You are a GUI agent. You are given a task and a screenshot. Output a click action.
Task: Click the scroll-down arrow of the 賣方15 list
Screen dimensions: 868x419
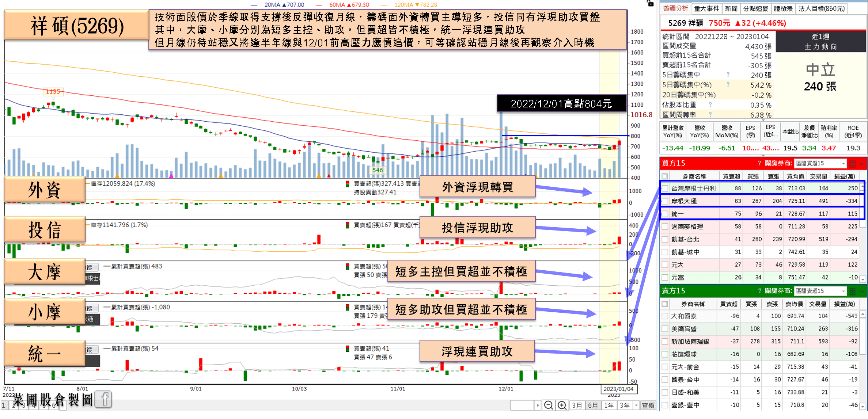click(863, 406)
